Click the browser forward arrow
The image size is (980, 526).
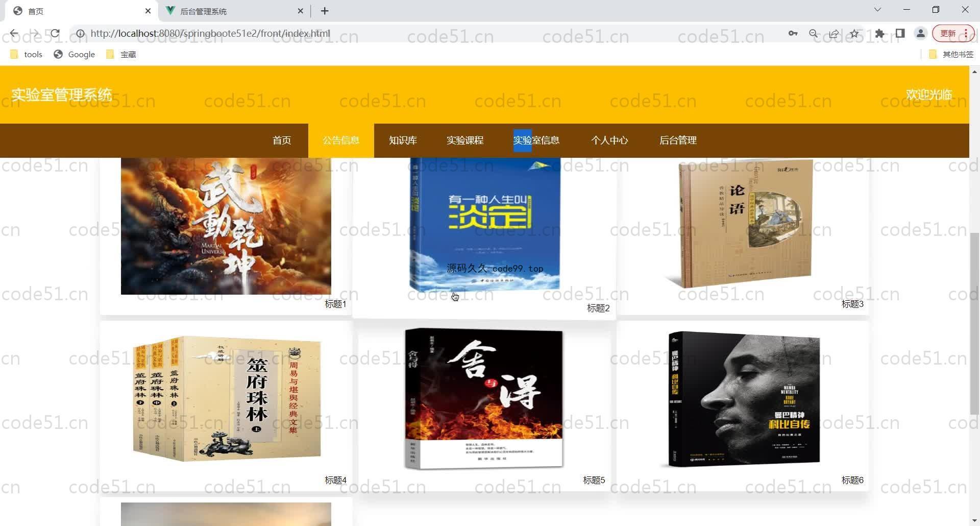tap(34, 34)
